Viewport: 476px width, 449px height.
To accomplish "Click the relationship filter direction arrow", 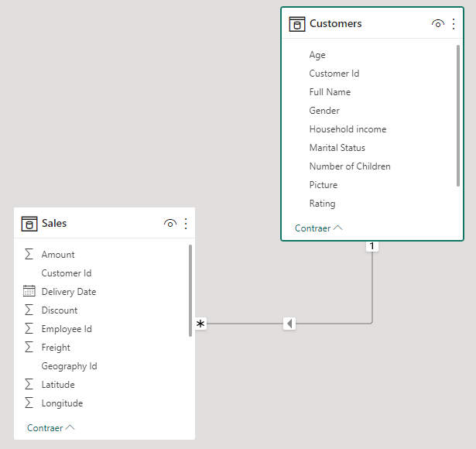I will coord(289,324).
